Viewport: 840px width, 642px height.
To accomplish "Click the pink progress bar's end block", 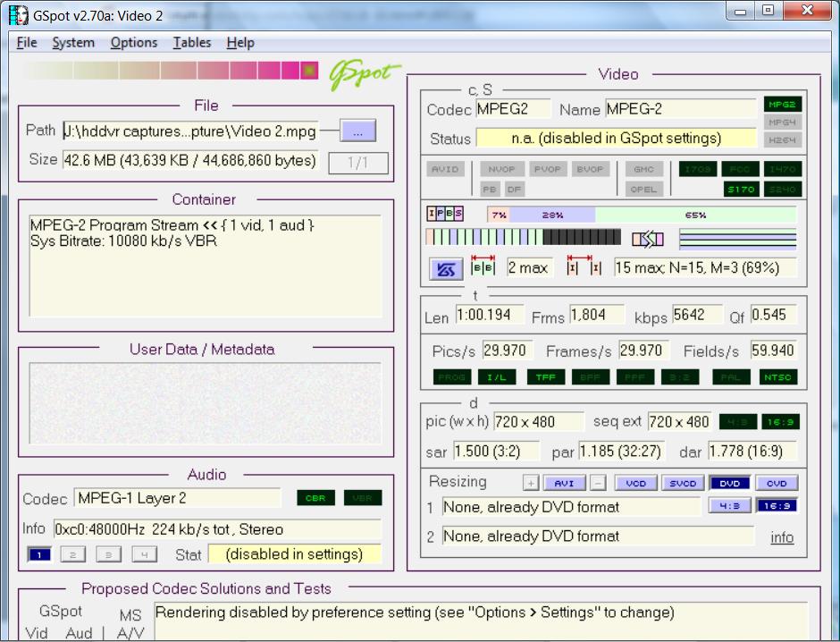I will pos(309,71).
